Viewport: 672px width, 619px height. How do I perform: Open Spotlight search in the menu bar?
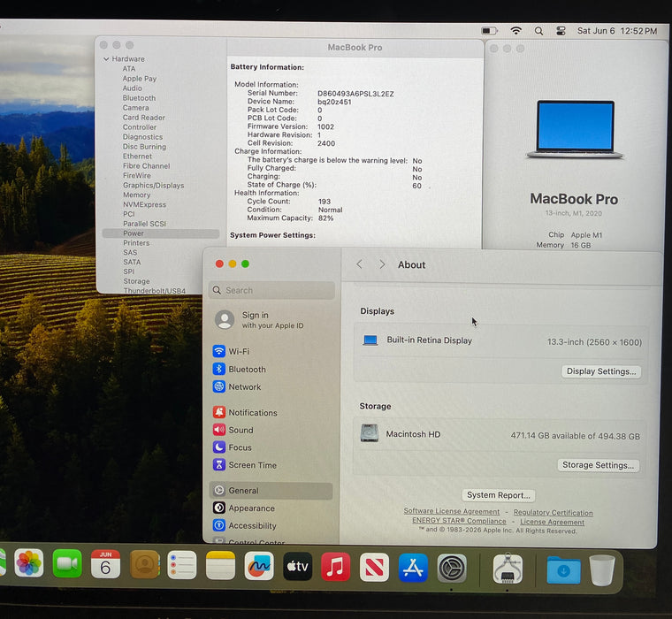[x=538, y=31]
